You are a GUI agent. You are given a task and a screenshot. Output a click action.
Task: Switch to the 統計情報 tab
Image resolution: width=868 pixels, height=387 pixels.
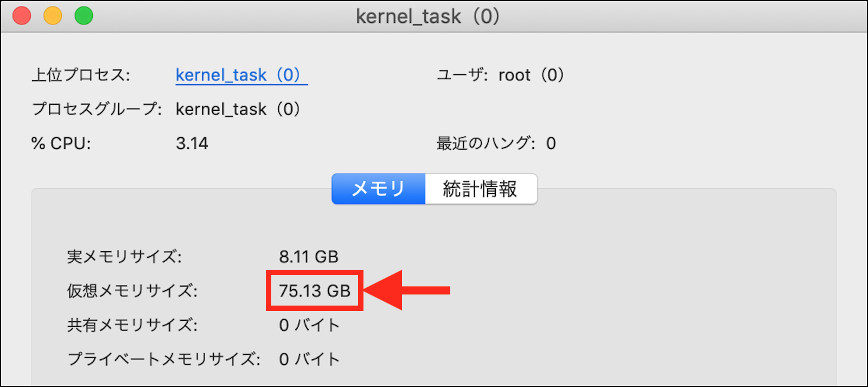coord(480,189)
